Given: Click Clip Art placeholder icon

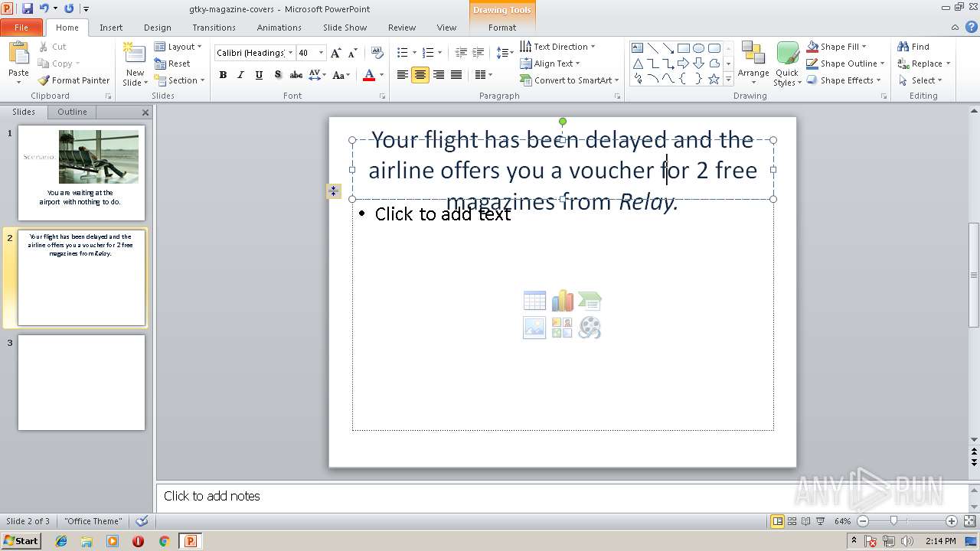Looking at the screenshot, I should point(562,328).
